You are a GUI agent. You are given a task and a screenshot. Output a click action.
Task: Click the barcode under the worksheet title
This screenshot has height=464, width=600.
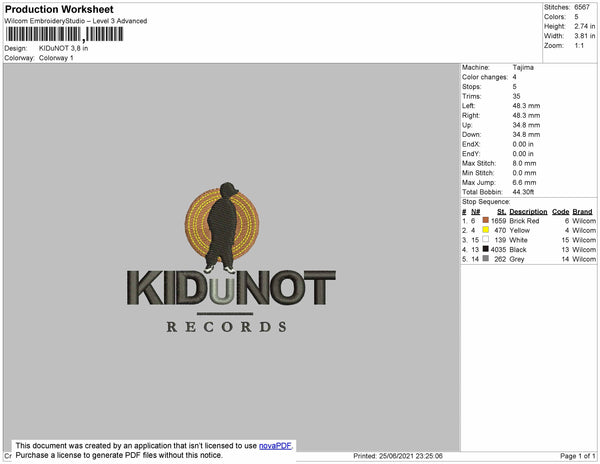[x=64, y=34]
